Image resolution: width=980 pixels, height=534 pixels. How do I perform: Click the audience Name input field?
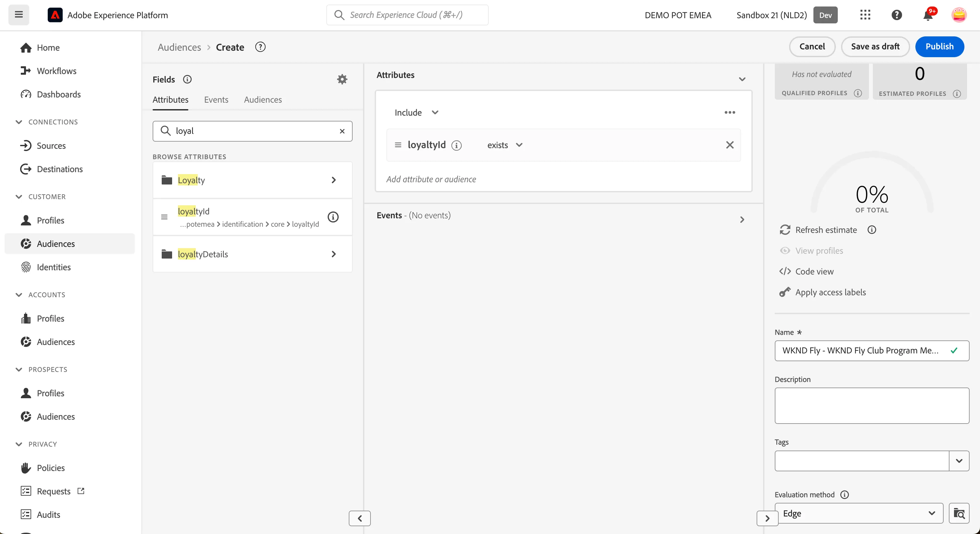(872, 350)
